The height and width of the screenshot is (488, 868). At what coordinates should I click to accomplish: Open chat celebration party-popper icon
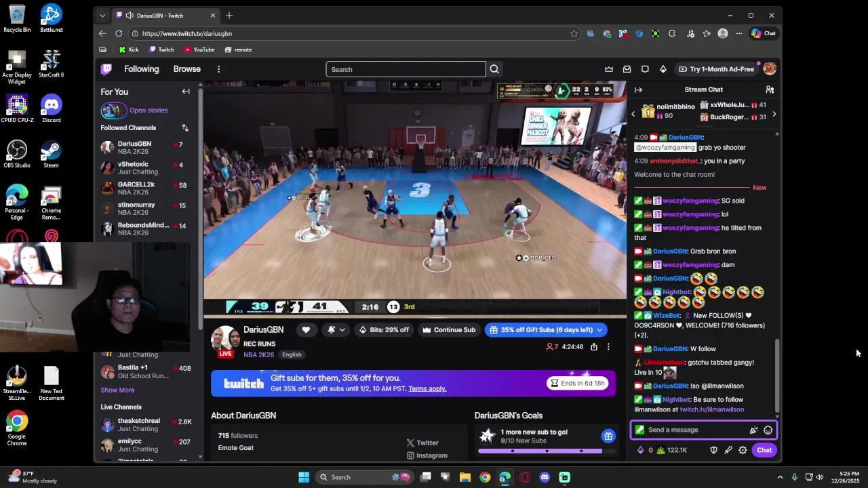pos(753,430)
